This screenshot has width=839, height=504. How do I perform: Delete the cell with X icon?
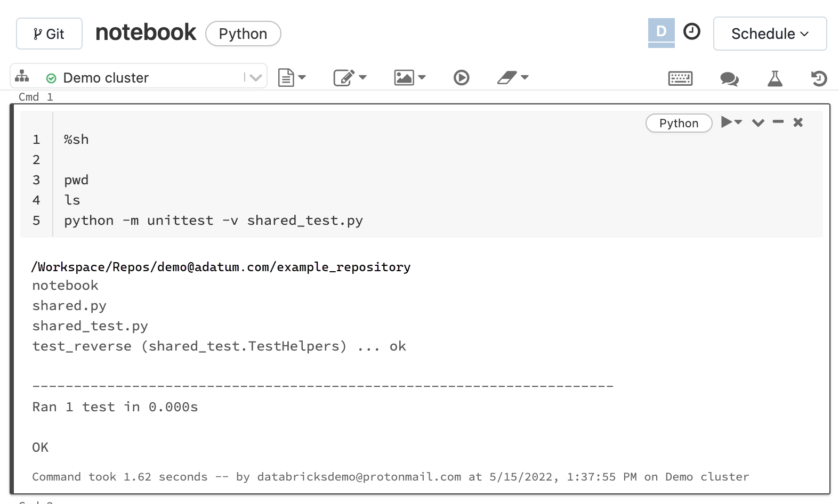pos(798,123)
